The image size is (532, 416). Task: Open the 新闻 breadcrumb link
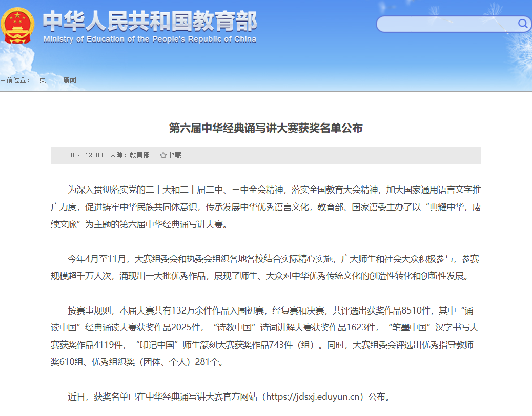pos(70,80)
